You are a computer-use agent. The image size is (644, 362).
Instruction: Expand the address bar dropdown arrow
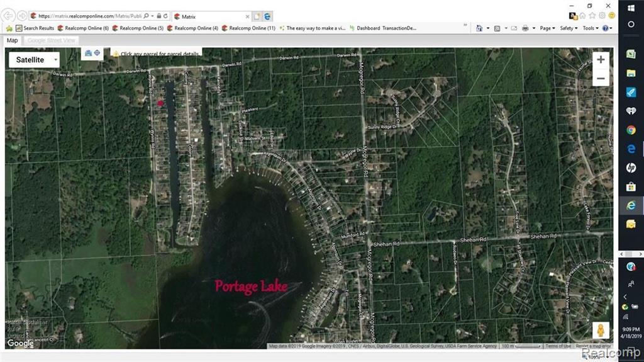(x=152, y=16)
